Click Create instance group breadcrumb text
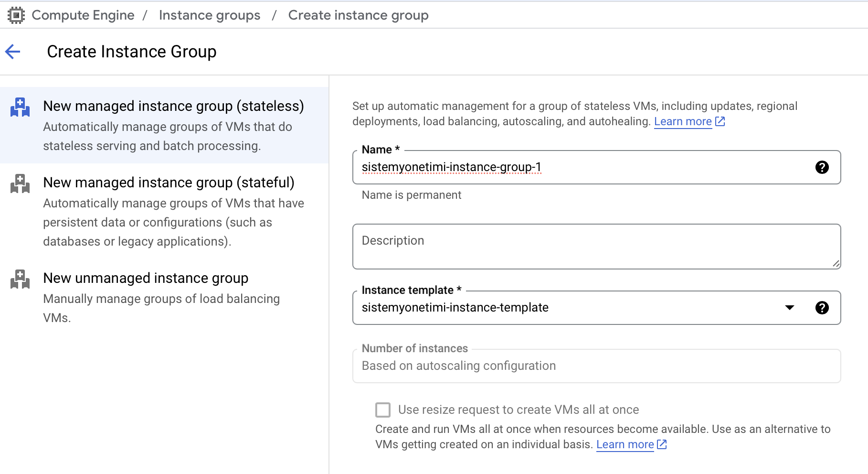Viewport: 868px width, 474px height. pyautogui.click(x=358, y=15)
